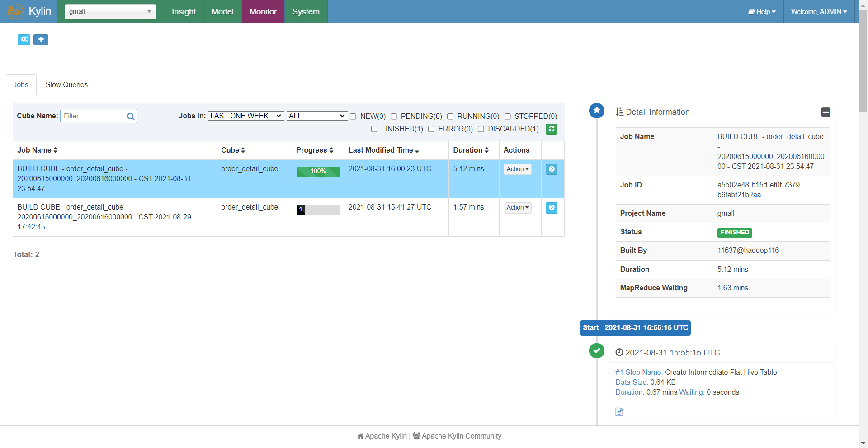
Task: Click the cube name search magnifier icon
Action: pyautogui.click(x=131, y=117)
